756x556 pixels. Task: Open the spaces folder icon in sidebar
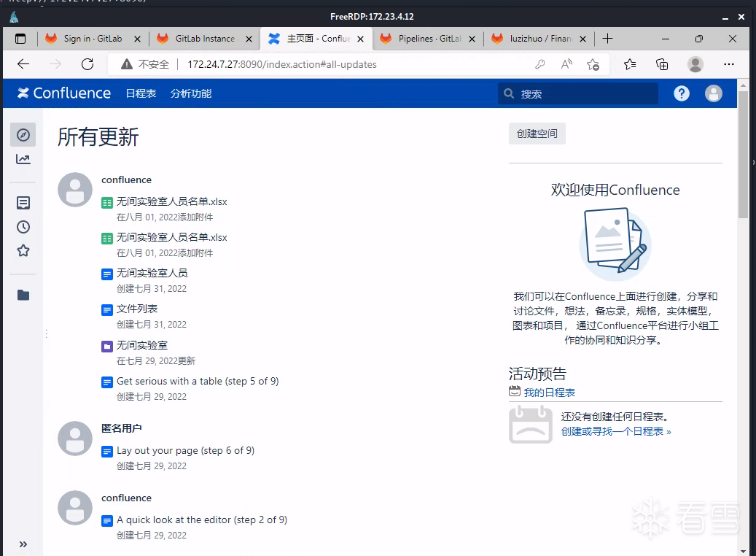pyautogui.click(x=23, y=295)
